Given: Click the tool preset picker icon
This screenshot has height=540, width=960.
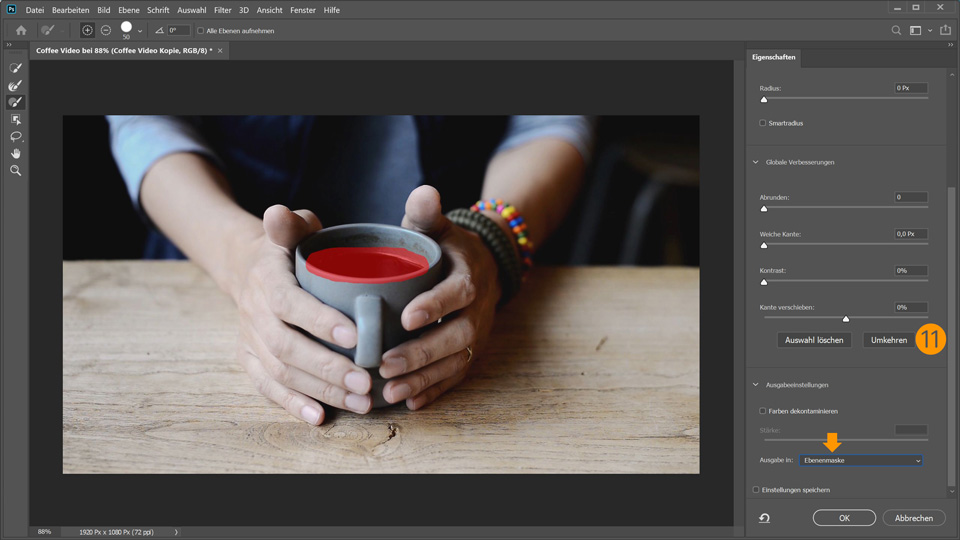Looking at the screenshot, I should [48, 30].
